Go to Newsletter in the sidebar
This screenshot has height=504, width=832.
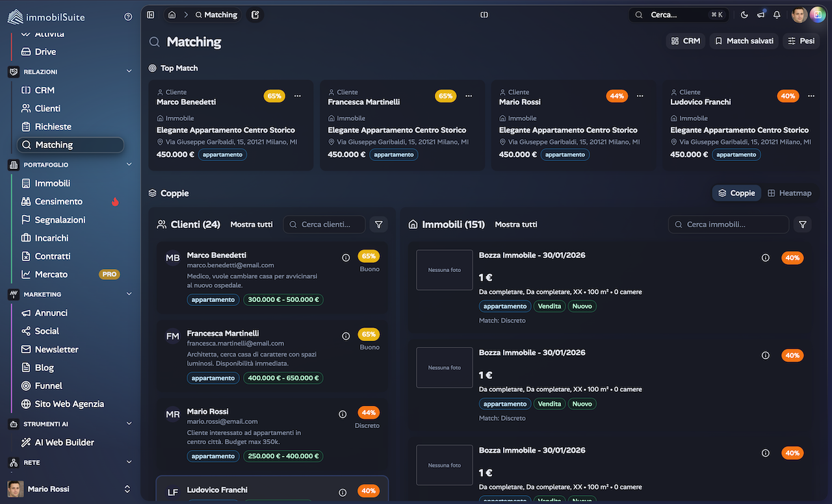[x=57, y=349]
